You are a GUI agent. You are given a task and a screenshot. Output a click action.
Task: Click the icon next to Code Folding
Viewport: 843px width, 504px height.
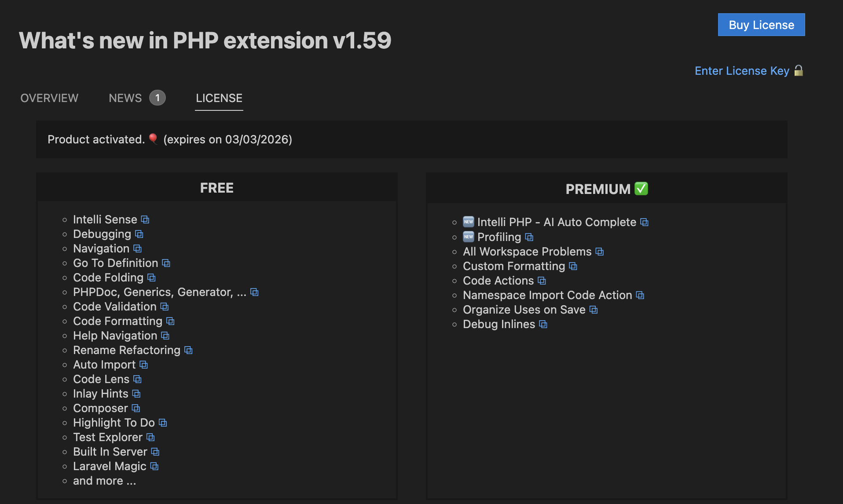151,278
